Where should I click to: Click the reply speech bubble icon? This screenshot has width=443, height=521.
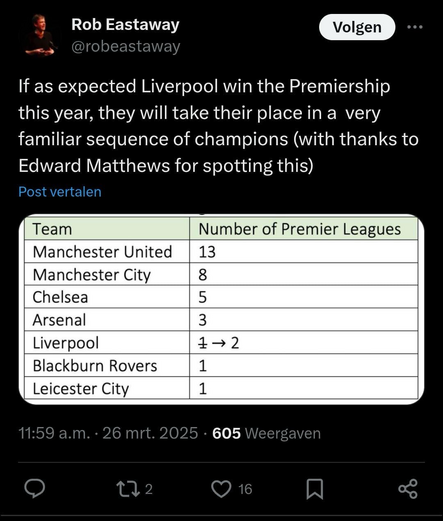(35, 489)
